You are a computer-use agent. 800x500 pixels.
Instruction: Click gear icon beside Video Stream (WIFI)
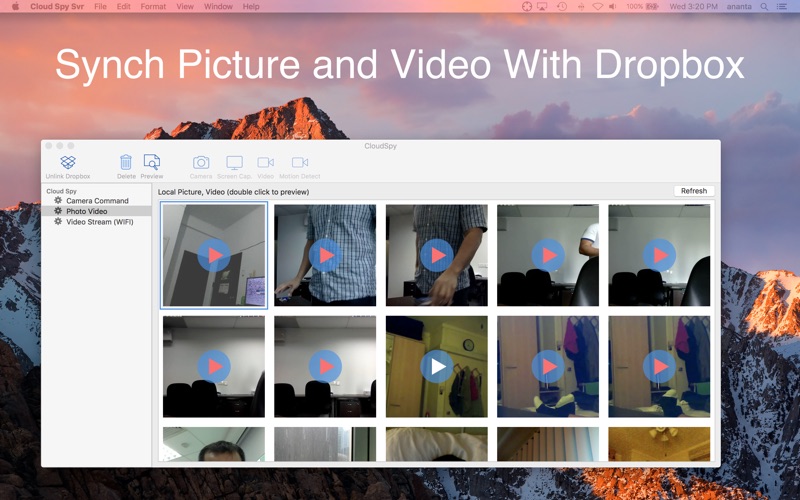click(58, 221)
